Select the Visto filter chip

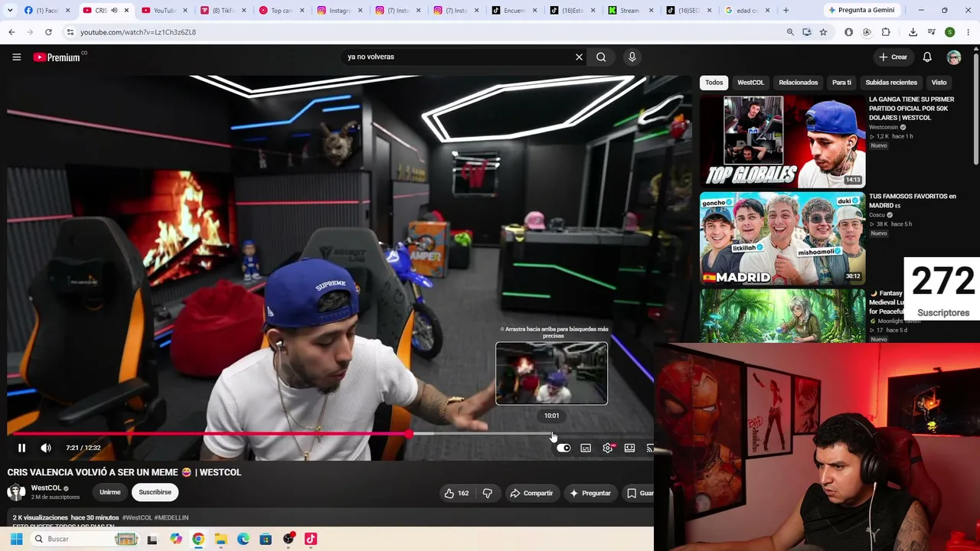click(x=939, y=83)
